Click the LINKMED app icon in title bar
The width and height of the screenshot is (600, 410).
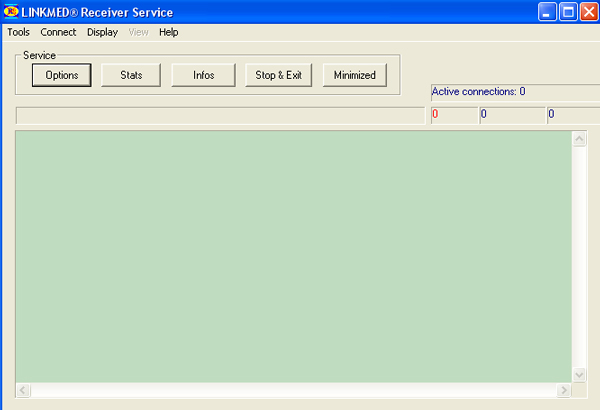pyautogui.click(x=10, y=12)
